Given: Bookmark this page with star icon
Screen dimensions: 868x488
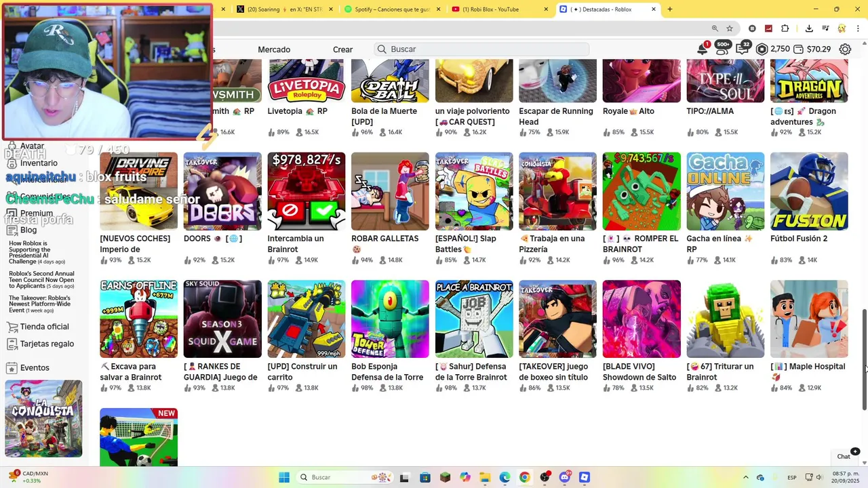Looking at the screenshot, I should click(730, 28).
